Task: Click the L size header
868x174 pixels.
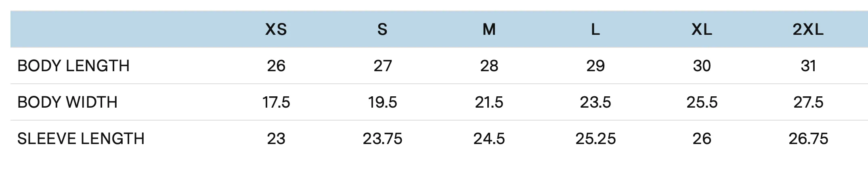Action: coord(595,30)
